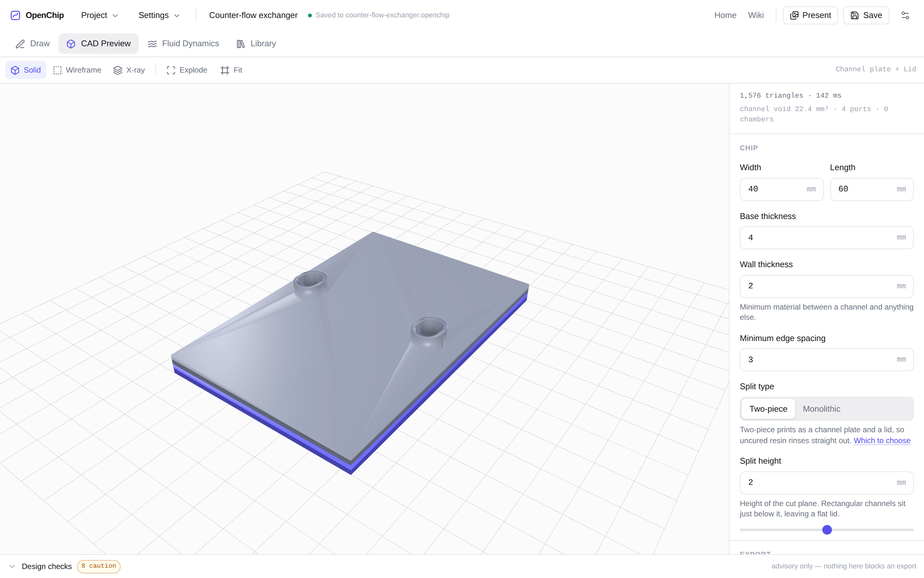Click the 8 caution badge
This screenshot has height=578, width=924.
[99, 566]
